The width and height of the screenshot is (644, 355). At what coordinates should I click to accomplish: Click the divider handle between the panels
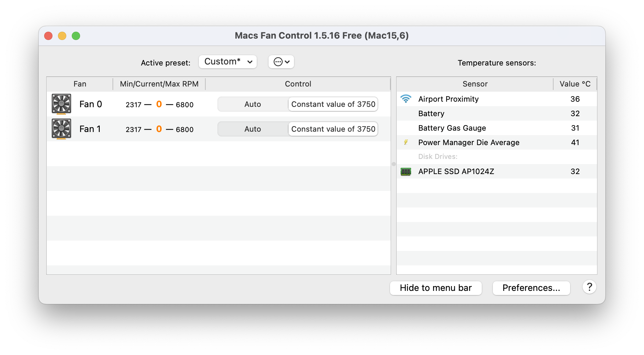394,164
